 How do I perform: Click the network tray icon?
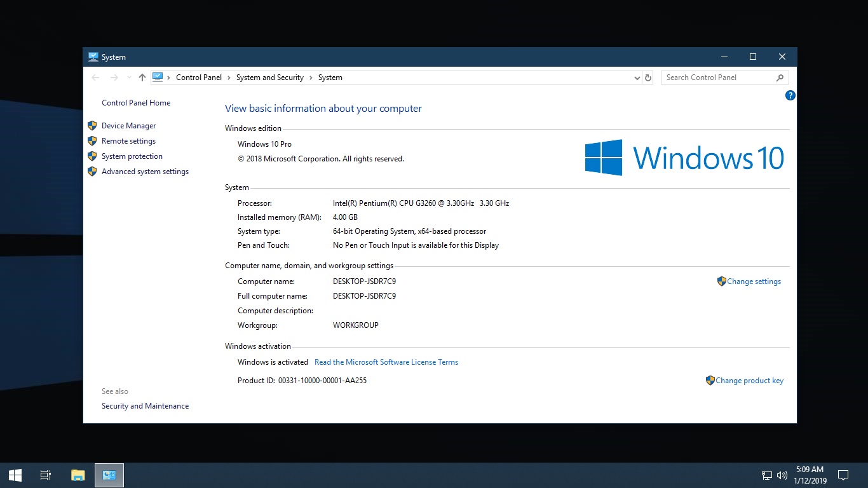tap(767, 475)
